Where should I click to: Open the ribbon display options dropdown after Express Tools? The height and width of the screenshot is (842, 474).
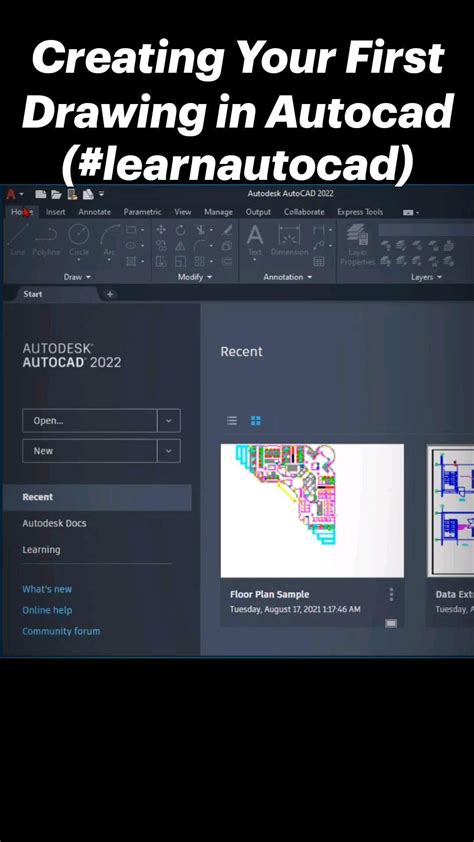point(411,213)
